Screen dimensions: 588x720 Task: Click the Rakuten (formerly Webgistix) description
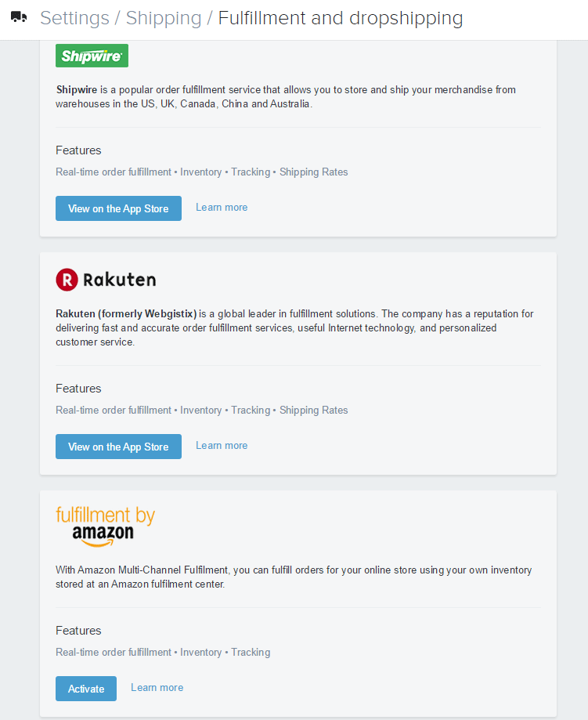[294, 327]
